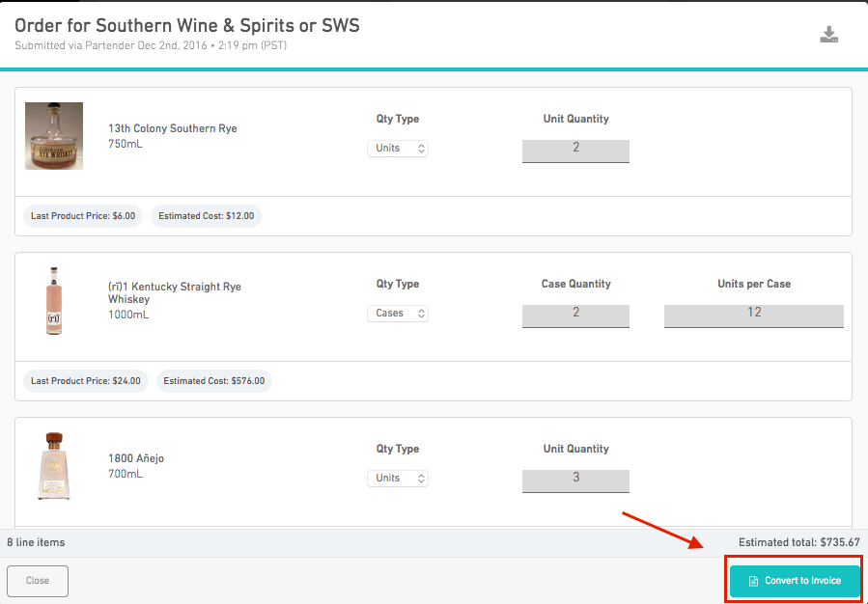
Task: Edit Units per Case field showing 12
Action: point(754,316)
